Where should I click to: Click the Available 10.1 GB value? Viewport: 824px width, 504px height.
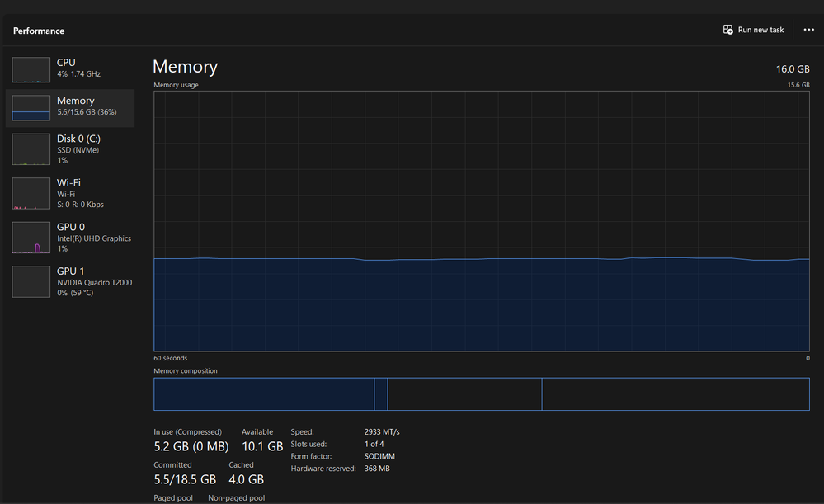pyautogui.click(x=262, y=447)
